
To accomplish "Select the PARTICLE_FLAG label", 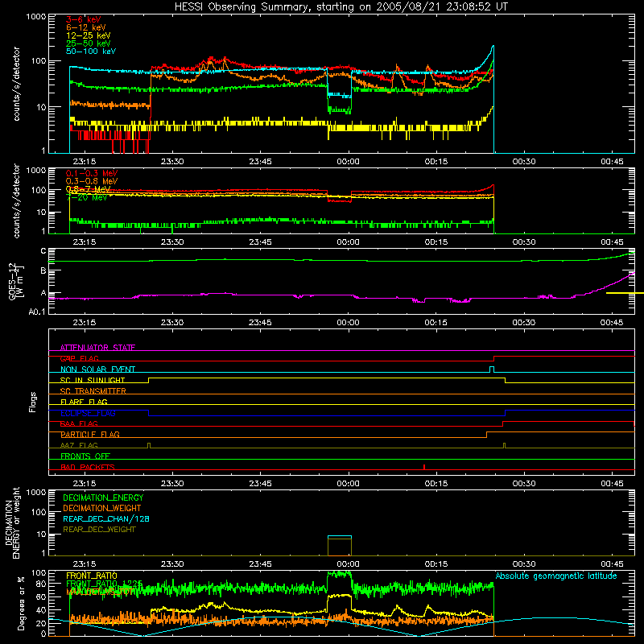I will click(x=90, y=435).
